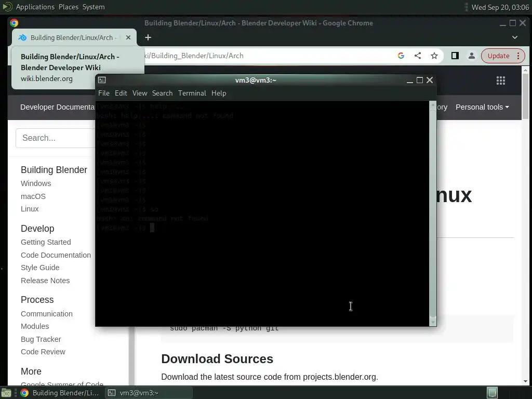The image size is (532, 399).
Task: Click the terminal prompt cursor line
Action: coord(126,228)
